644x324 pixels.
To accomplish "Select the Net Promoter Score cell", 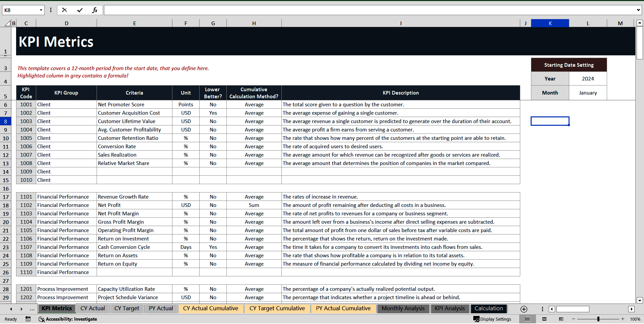I will tap(135, 105).
